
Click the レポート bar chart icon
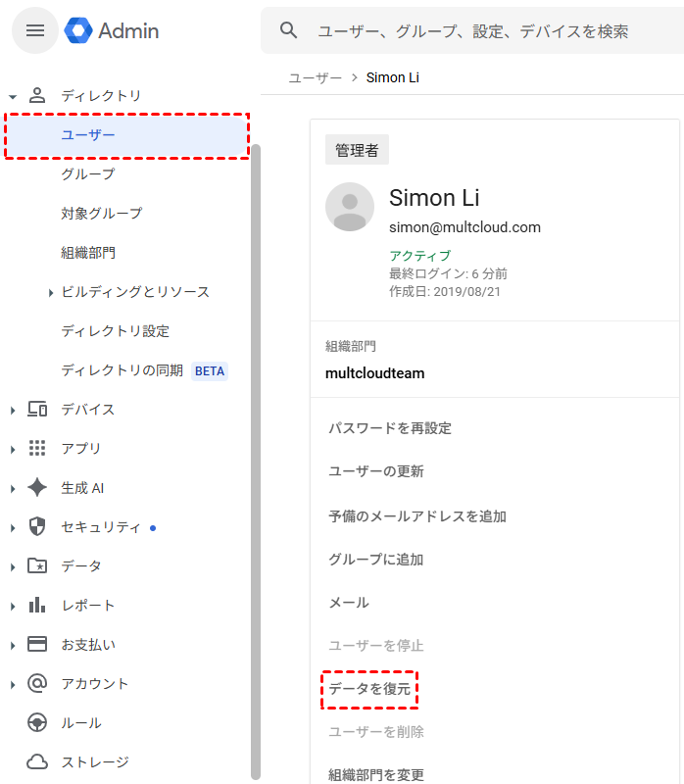point(37,605)
